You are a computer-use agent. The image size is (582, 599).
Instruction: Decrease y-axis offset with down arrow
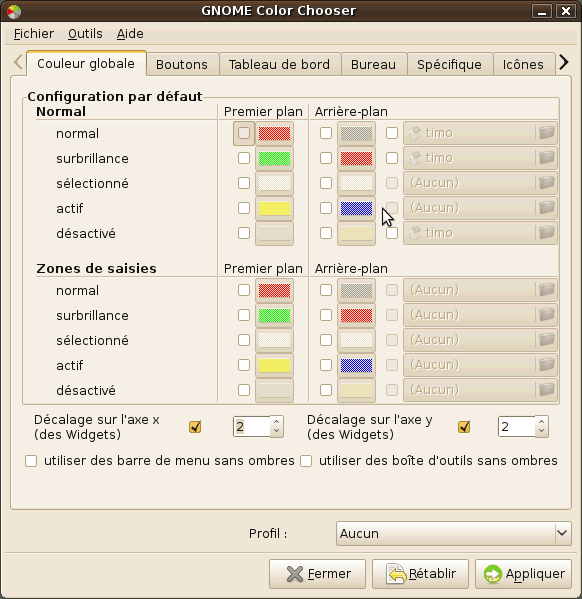pos(541,431)
